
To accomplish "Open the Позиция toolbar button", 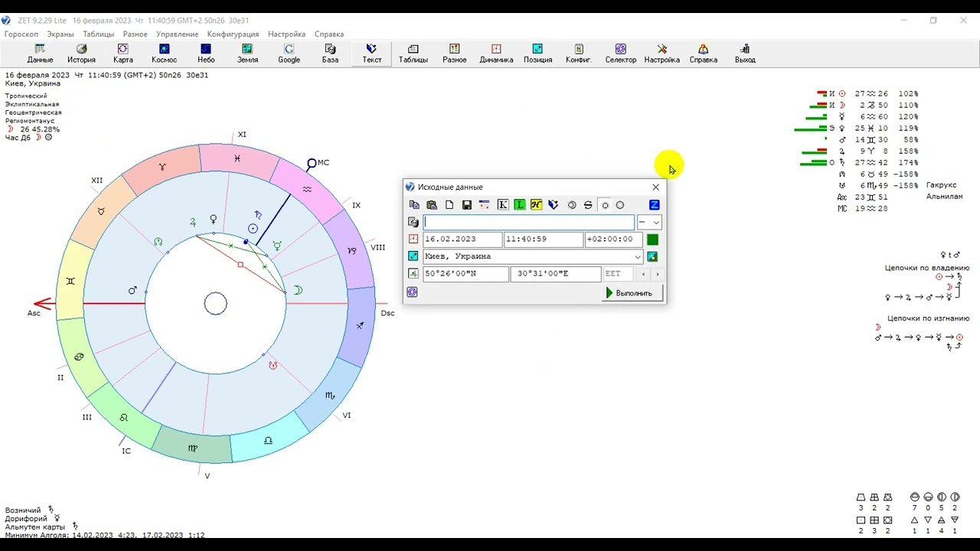I will point(537,54).
